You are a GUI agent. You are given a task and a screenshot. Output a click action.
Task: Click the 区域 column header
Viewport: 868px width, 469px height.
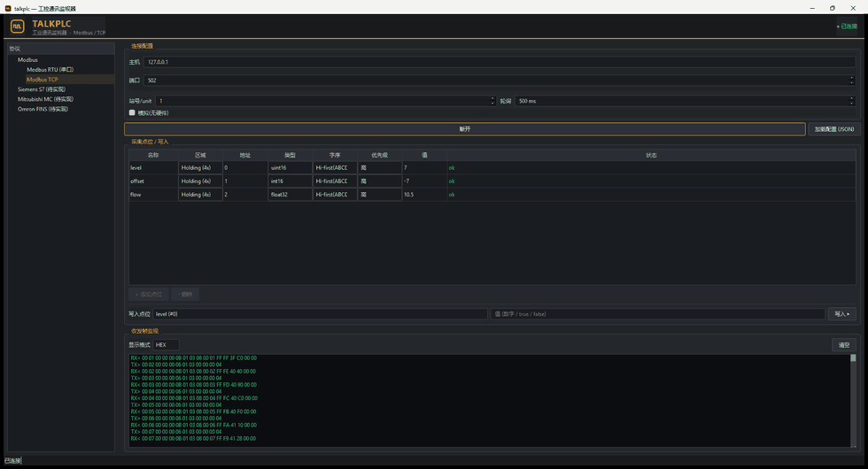click(x=200, y=156)
